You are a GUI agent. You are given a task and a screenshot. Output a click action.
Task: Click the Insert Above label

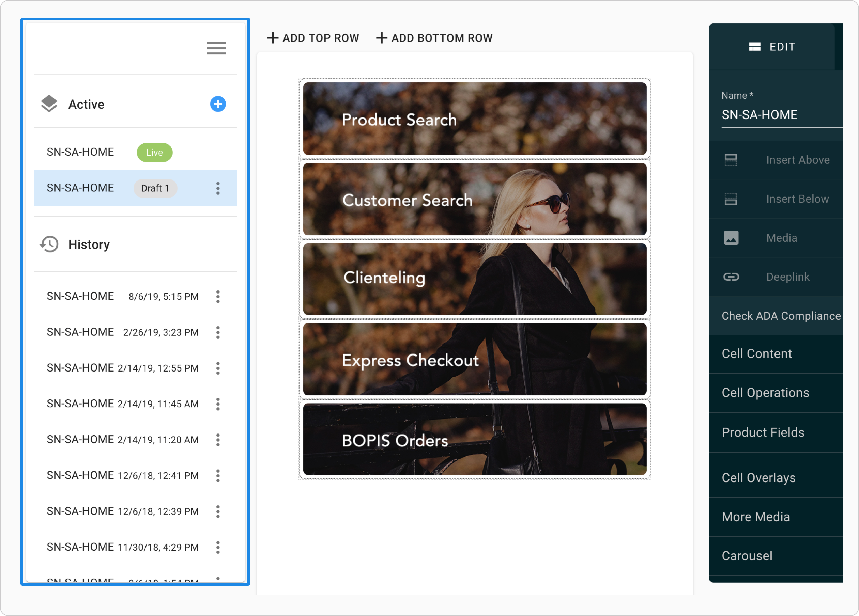coord(798,160)
